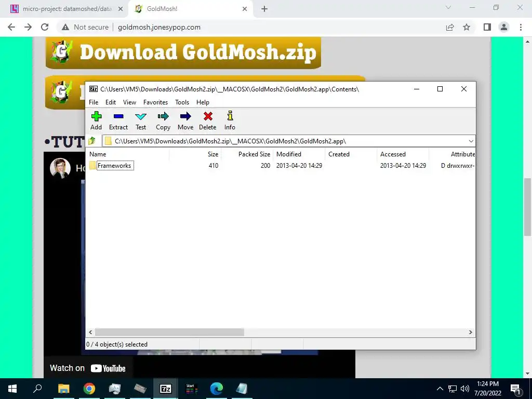Click the YouTube channel avatar on video
Viewport: 532px width, 399px height.
click(x=60, y=168)
